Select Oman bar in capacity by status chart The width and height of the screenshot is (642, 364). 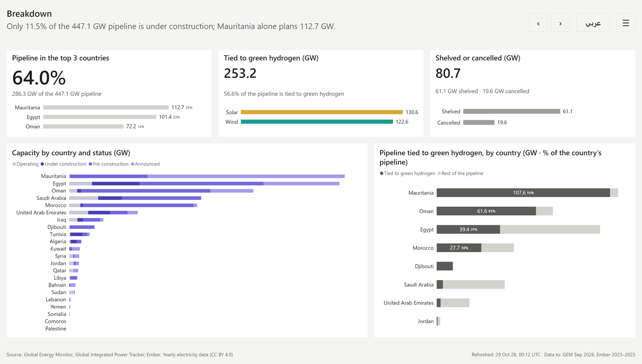coord(161,191)
